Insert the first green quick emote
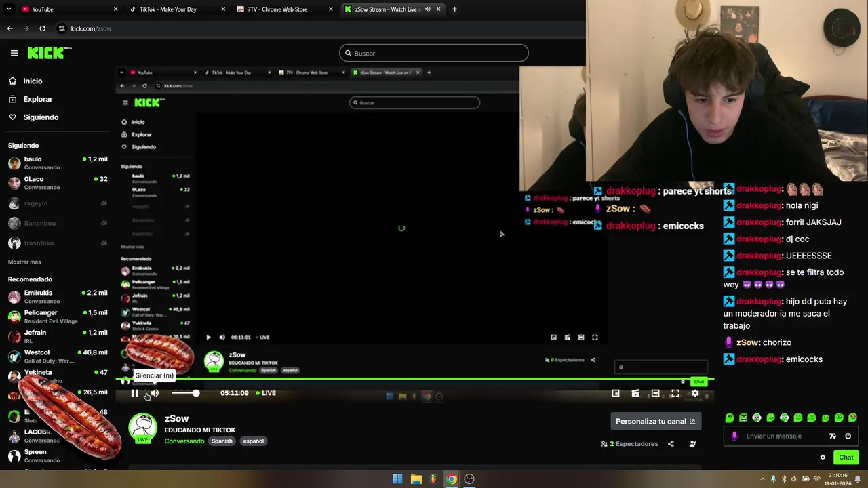This screenshot has height=488, width=868. click(730, 418)
